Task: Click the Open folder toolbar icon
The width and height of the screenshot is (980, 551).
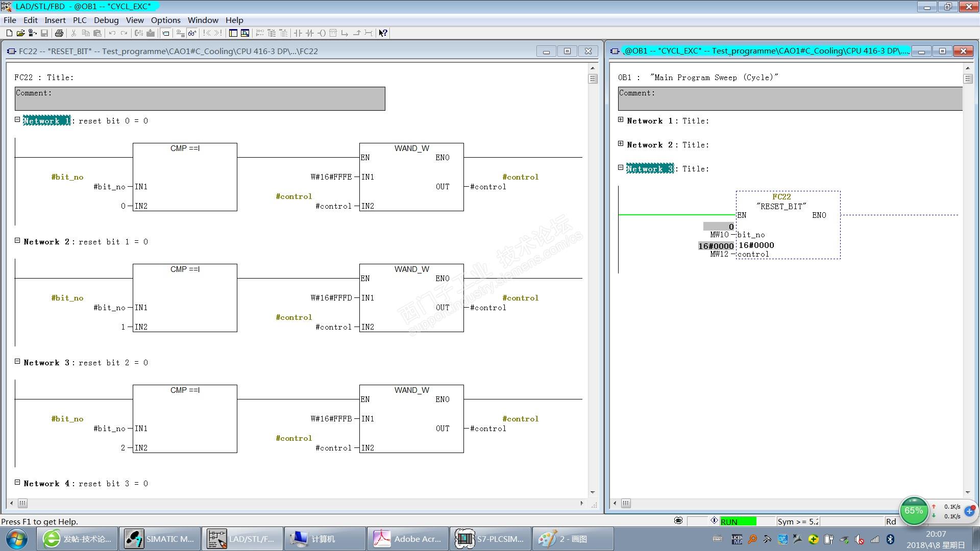Action: (x=20, y=33)
